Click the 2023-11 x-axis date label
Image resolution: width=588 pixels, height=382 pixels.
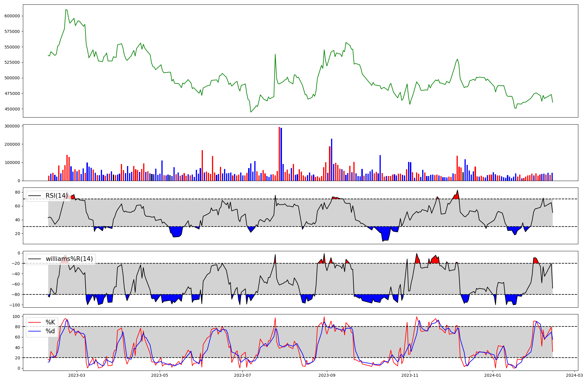pos(410,375)
